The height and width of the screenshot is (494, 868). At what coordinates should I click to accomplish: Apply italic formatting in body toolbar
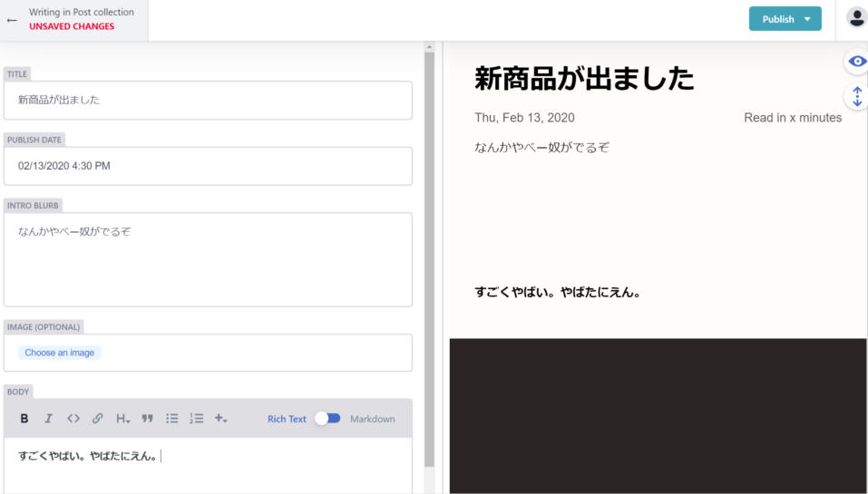[49, 419]
